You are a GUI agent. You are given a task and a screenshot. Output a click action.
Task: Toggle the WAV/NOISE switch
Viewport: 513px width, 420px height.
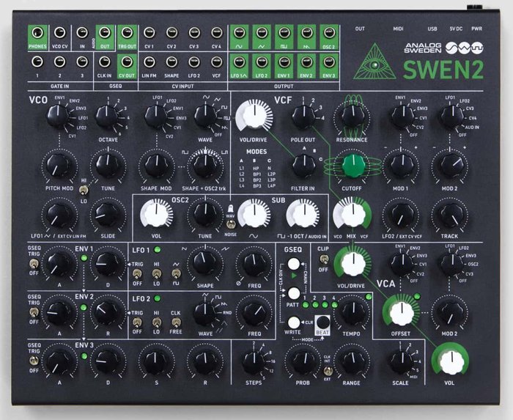pos(231,224)
